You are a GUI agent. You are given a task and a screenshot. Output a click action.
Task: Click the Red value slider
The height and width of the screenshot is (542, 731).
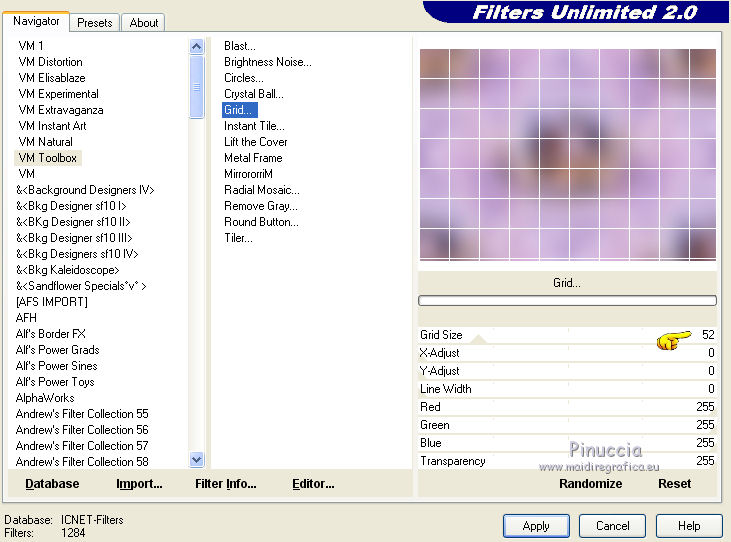pyautogui.click(x=567, y=407)
